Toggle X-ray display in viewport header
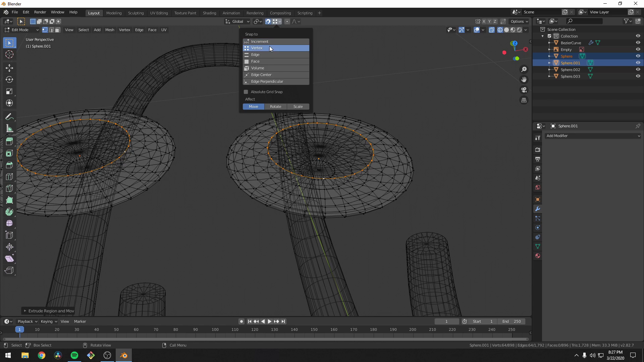Viewport: 644px width, 362px height. click(492, 30)
